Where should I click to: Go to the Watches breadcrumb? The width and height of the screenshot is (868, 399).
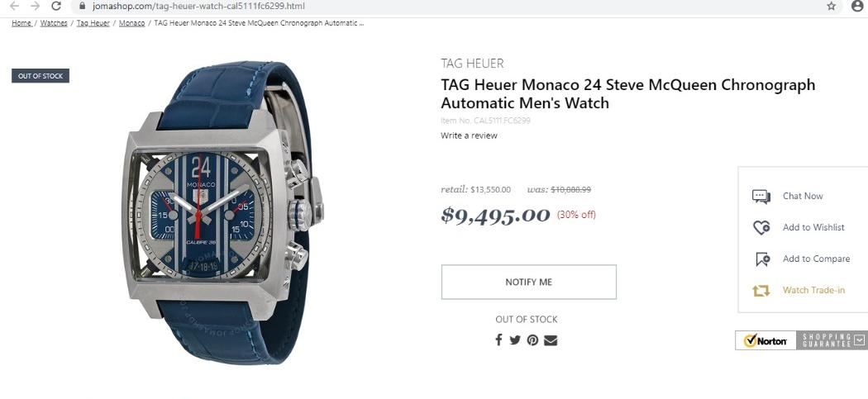[x=54, y=23]
